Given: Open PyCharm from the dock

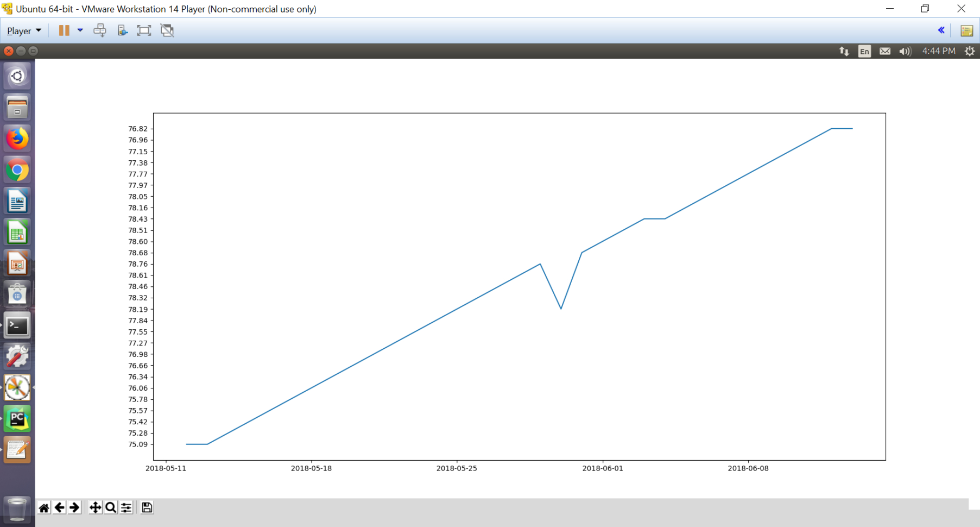Looking at the screenshot, I should coord(17,418).
